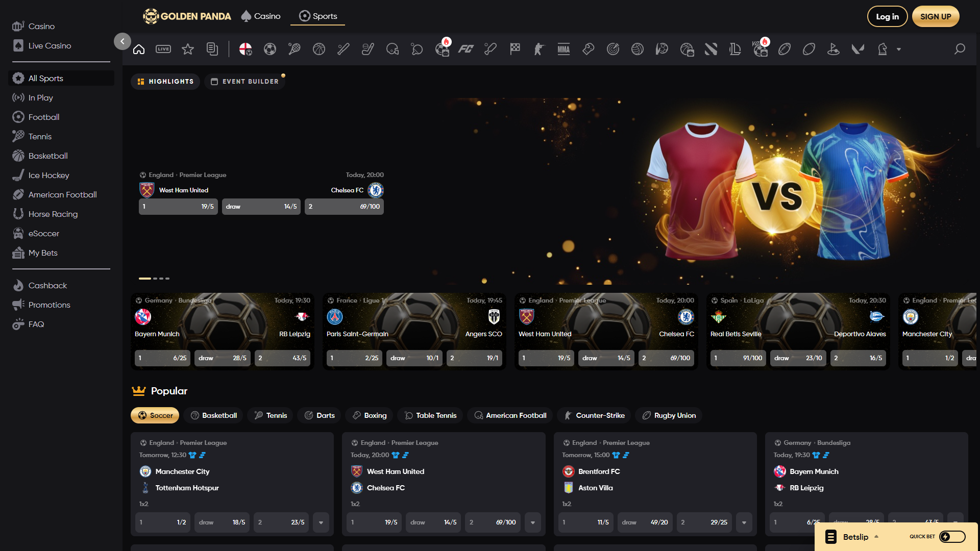Open favorites star icon

(x=188, y=49)
